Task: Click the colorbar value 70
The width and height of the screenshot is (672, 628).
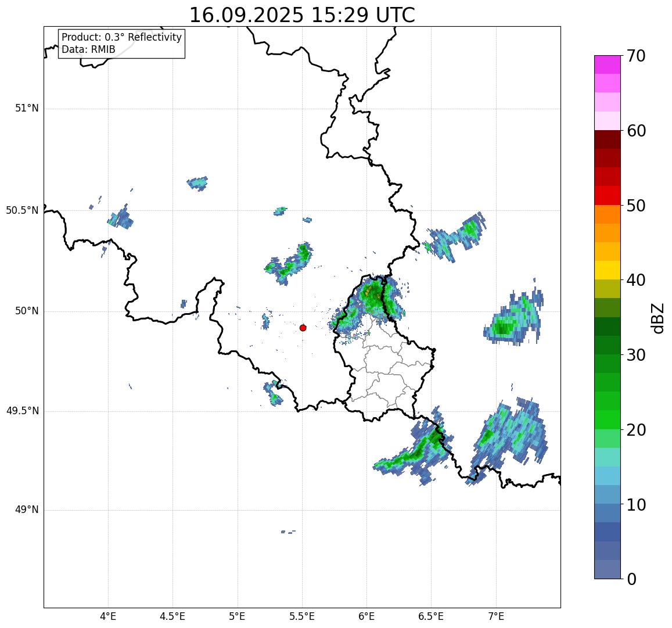Action: pos(636,56)
